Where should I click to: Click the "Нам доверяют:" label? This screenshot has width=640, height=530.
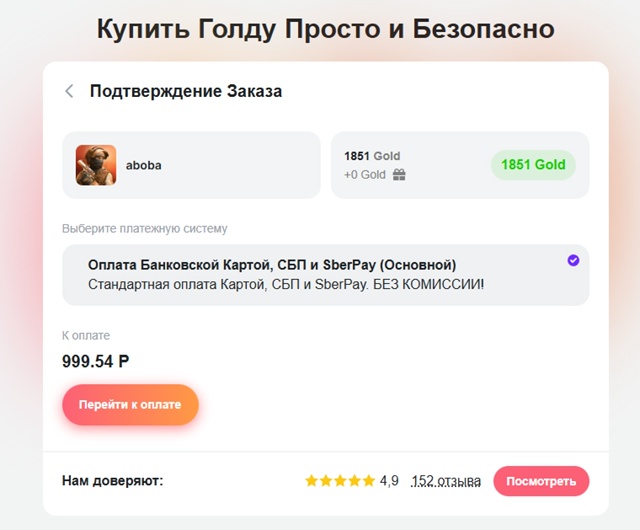point(112,481)
